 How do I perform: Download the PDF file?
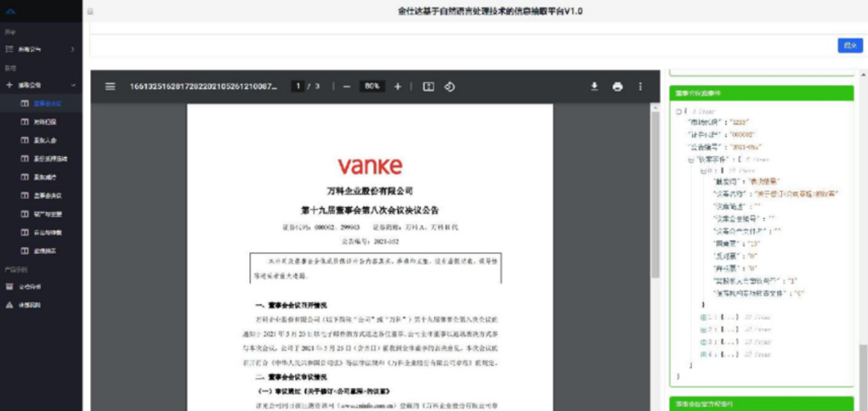(x=595, y=87)
